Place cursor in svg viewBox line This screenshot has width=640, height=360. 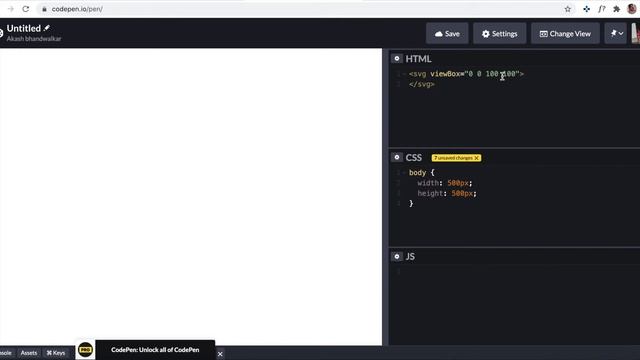click(466, 74)
